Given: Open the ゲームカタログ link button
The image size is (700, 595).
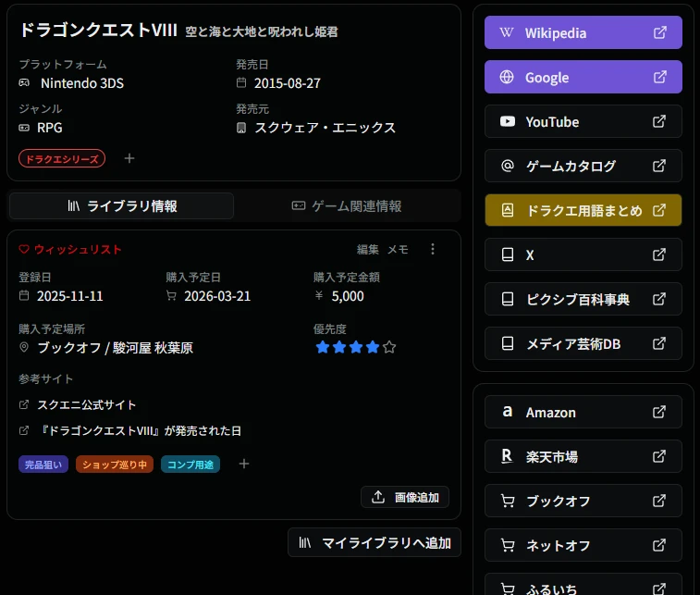Looking at the screenshot, I should [x=583, y=166].
